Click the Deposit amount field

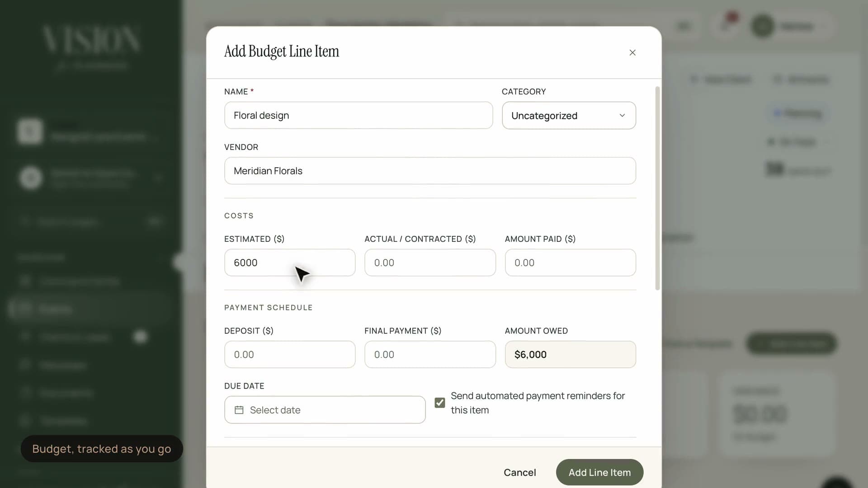[290, 354]
